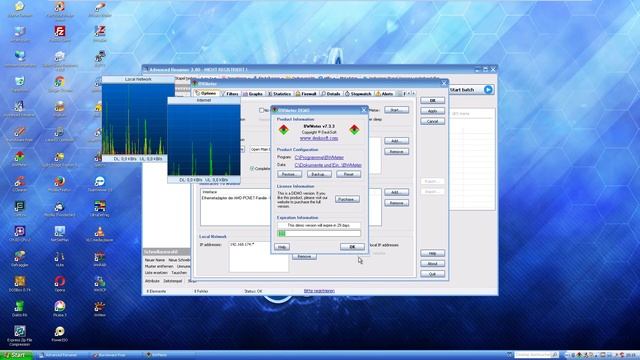Open the Program folder path link
640x360 pixels.
[319, 157]
